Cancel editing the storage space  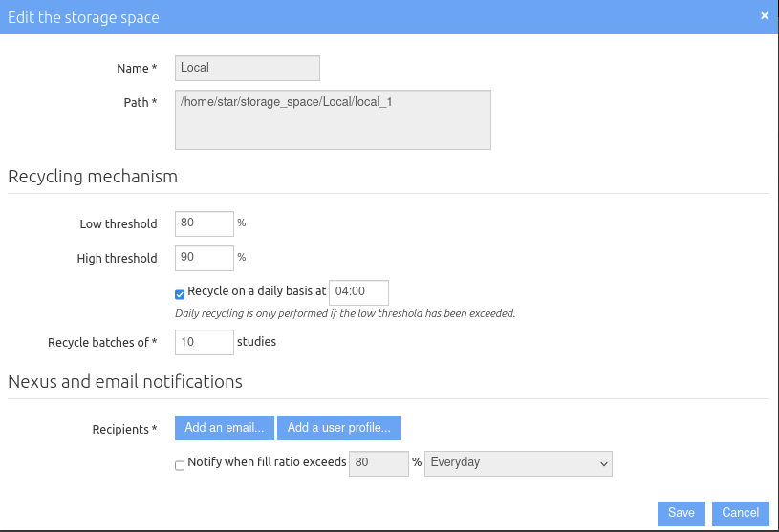[x=740, y=514]
